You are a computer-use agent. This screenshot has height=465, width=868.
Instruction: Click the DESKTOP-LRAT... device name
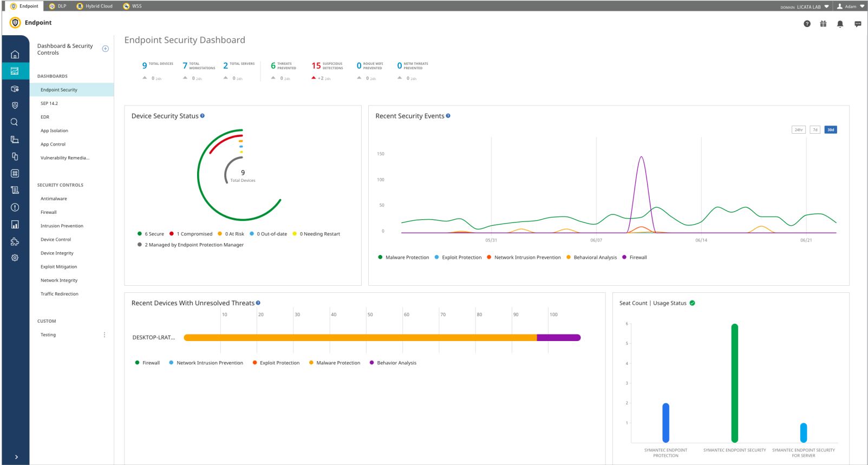154,338
